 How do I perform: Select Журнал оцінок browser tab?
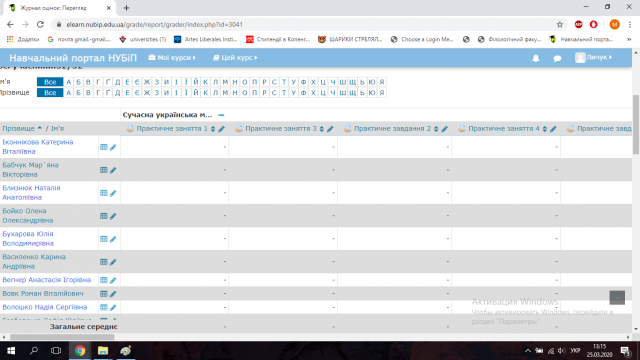(60, 8)
